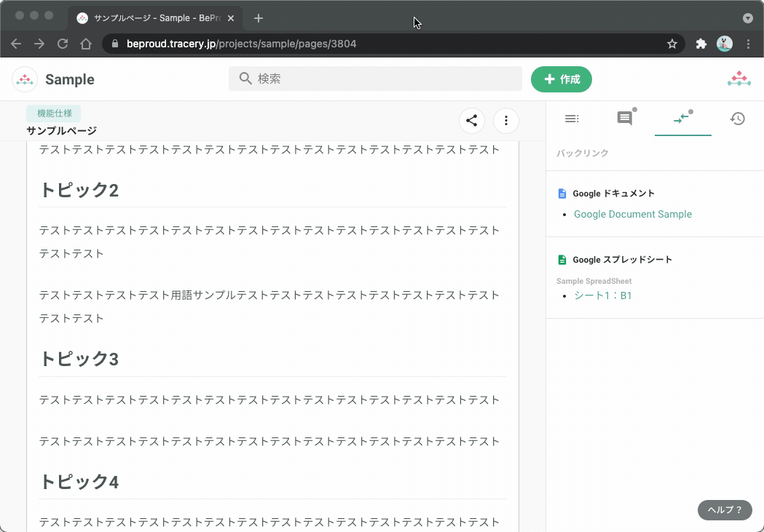The image size is (764, 532).
Task: Select the backlinks panel icon
Action: point(682,119)
